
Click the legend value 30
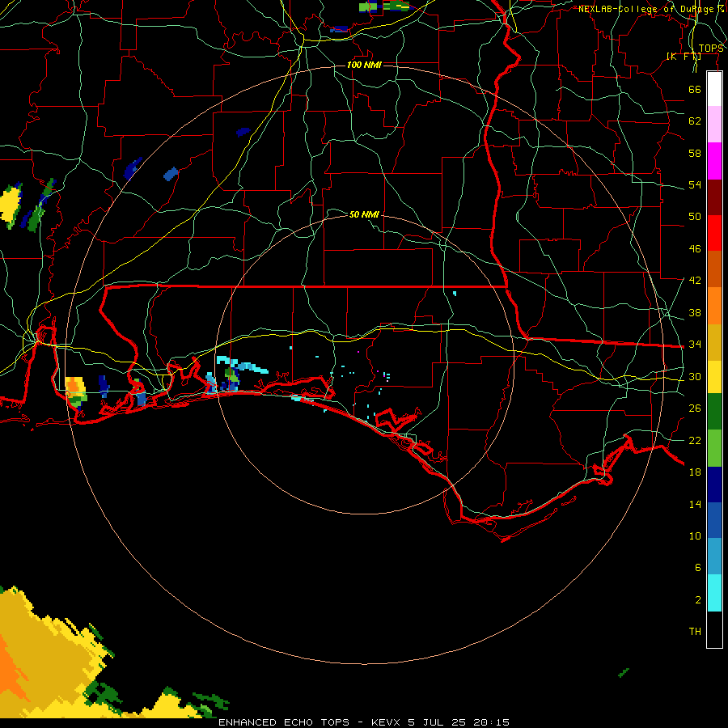[x=695, y=376]
